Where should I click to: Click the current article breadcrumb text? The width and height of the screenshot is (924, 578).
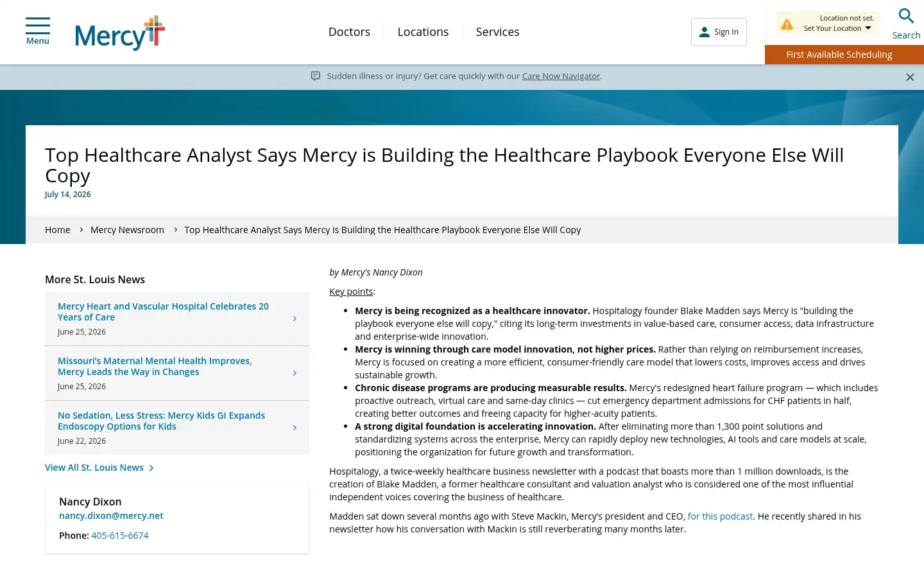(x=382, y=230)
